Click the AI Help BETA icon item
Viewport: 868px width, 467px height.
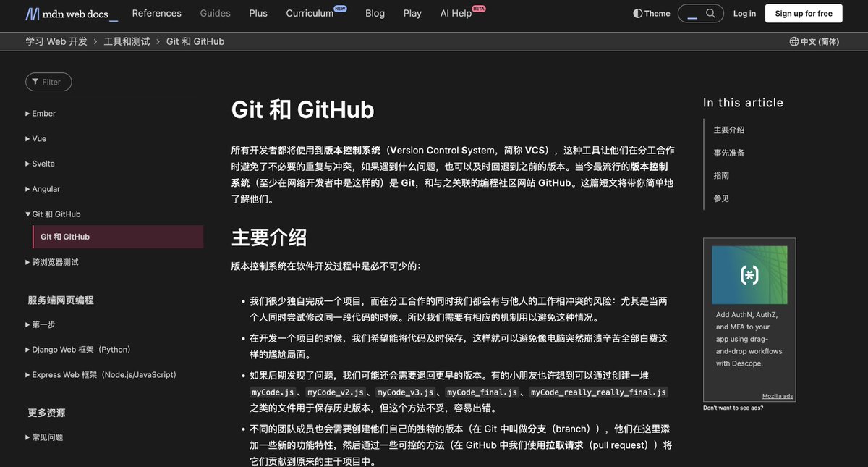[x=458, y=13]
